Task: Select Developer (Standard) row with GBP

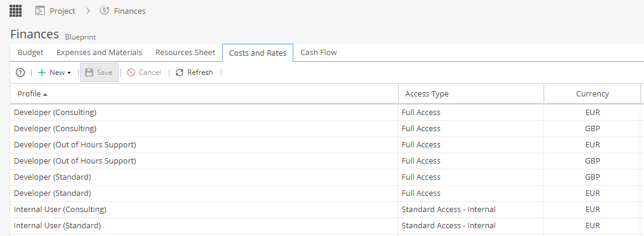Action: click(x=327, y=177)
